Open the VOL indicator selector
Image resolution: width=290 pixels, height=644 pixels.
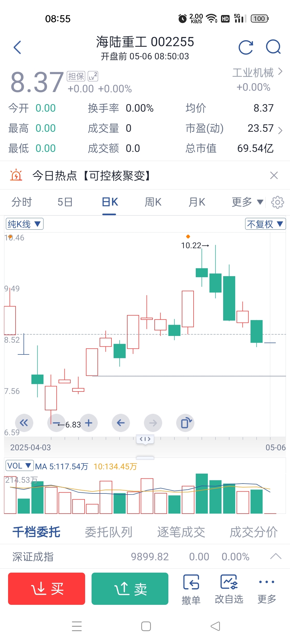(x=19, y=466)
